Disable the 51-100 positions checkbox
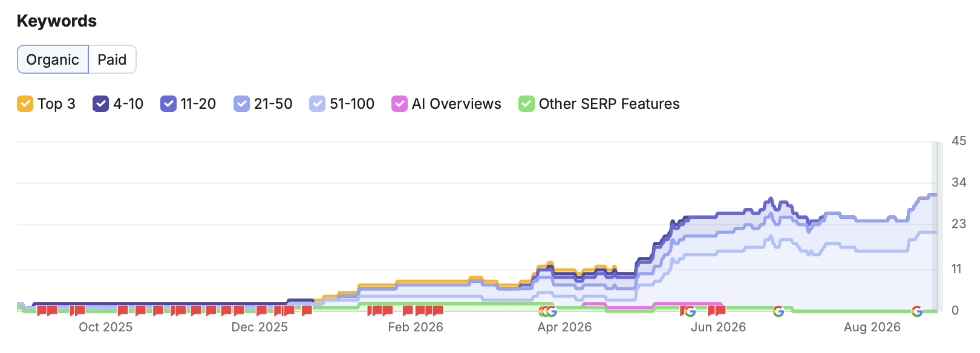 tap(317, 104)
